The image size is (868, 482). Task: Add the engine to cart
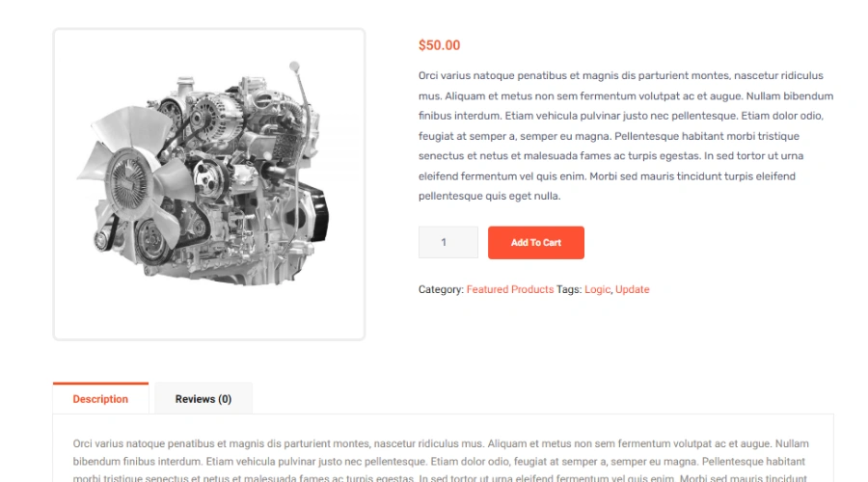coord(536,242)
